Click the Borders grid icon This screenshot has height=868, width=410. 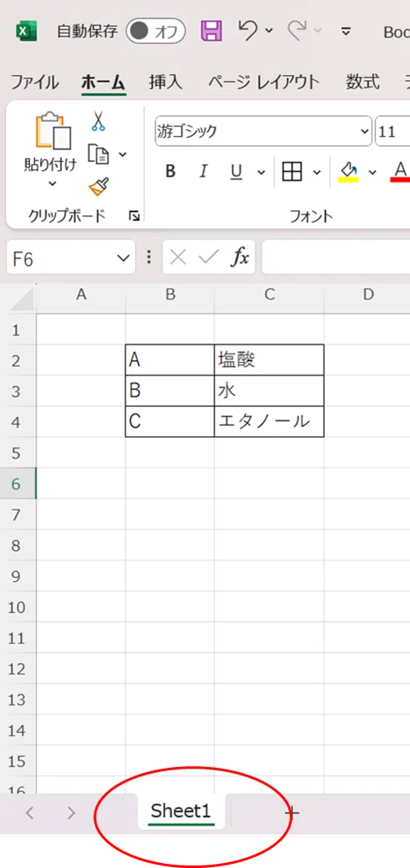(292, 172)
